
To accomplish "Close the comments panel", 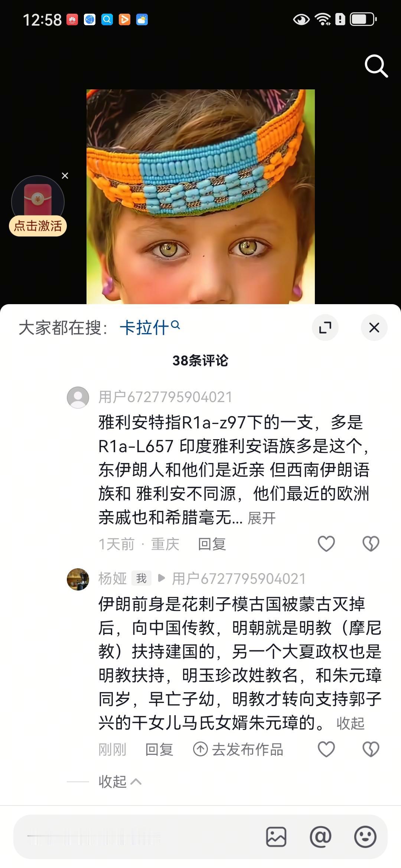I will pos(374,328).
